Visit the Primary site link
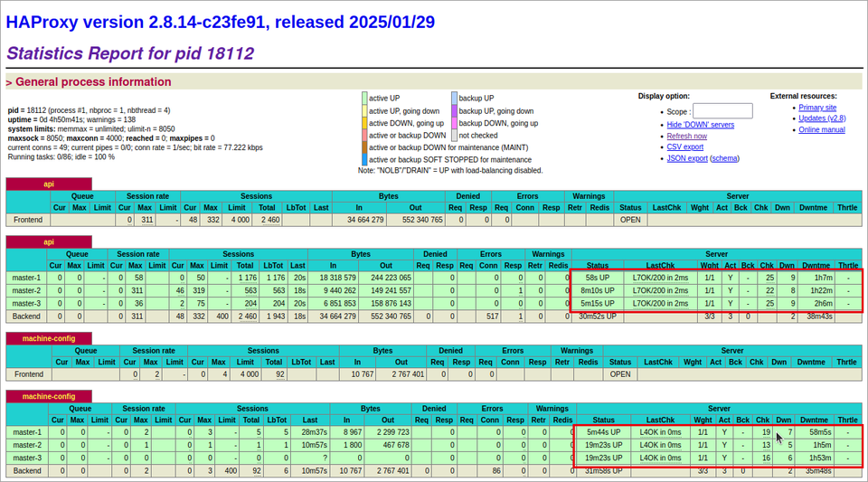 tap(817, 108)
